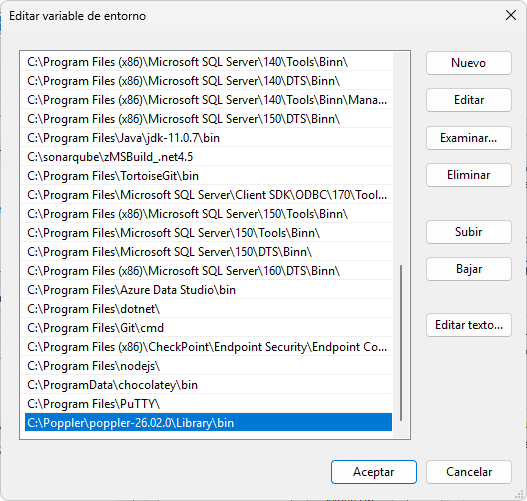Select the C:\Program Files\nodejs\ entry
The width and height of the screenshot is (527, 501).
click(208, 366)
